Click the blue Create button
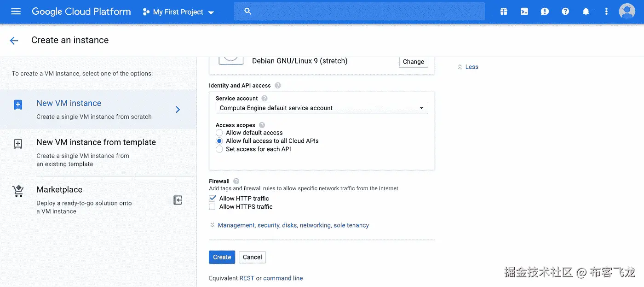This screenshot has height=287, width=644. [222, 257]
